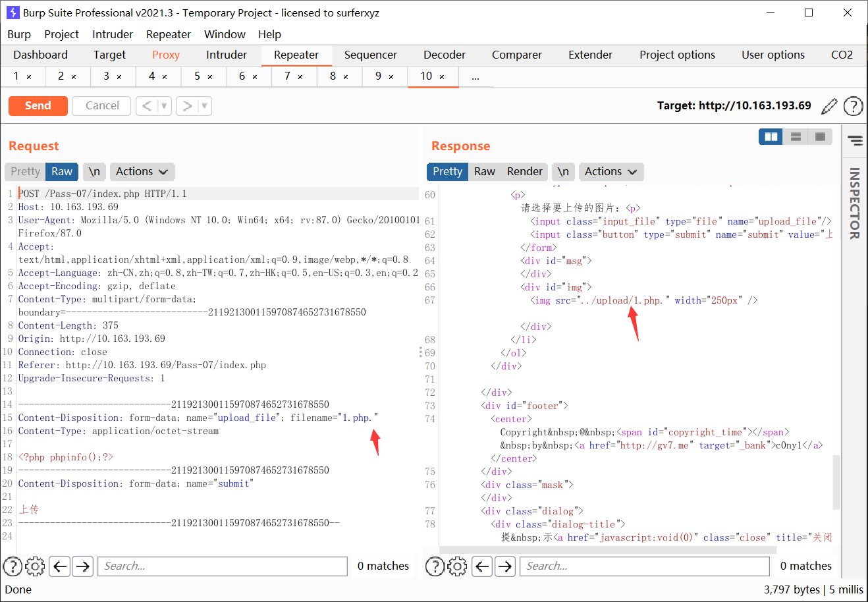This screenshot has width=868, height=602.
Task: Open new Repeater tab with ellipsis
Action: tap(475, 77)
